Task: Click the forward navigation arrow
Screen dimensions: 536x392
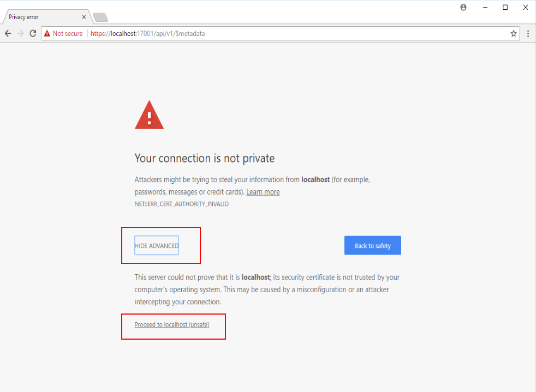Action: coord(20,34)
